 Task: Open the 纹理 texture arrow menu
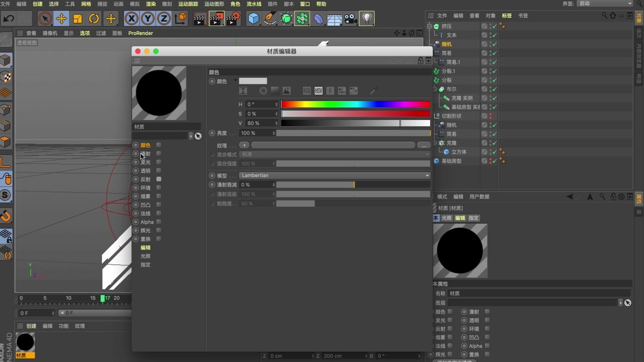pos(244,145)
